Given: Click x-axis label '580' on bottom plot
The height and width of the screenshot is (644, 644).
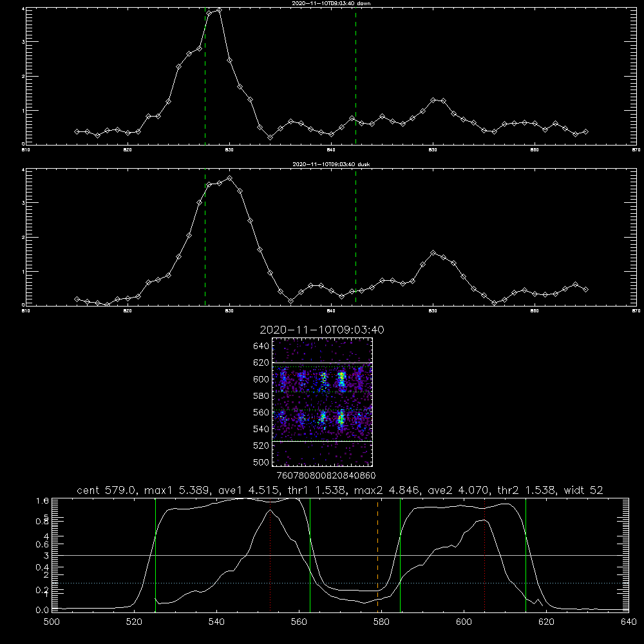Looking at the screenshot, I should pyautogui.click(x=381, y=622).
